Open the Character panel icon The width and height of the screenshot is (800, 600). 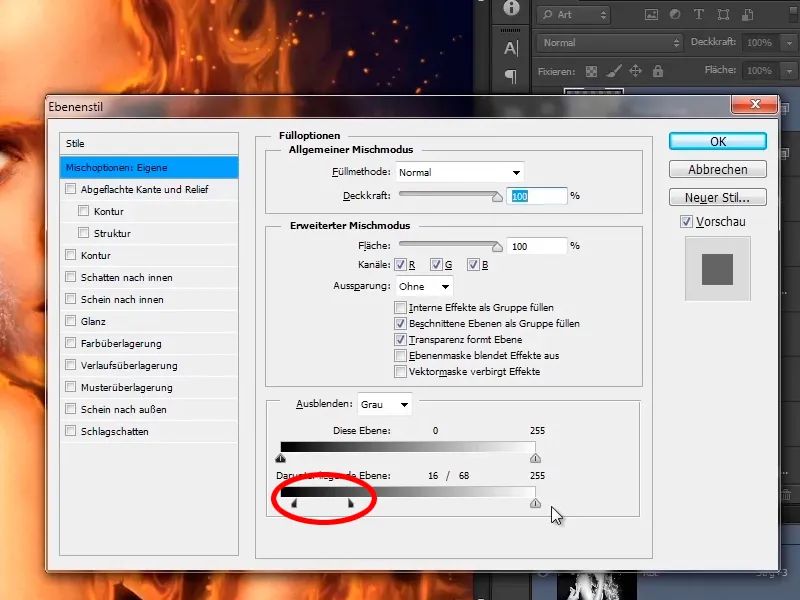point(511,48)
